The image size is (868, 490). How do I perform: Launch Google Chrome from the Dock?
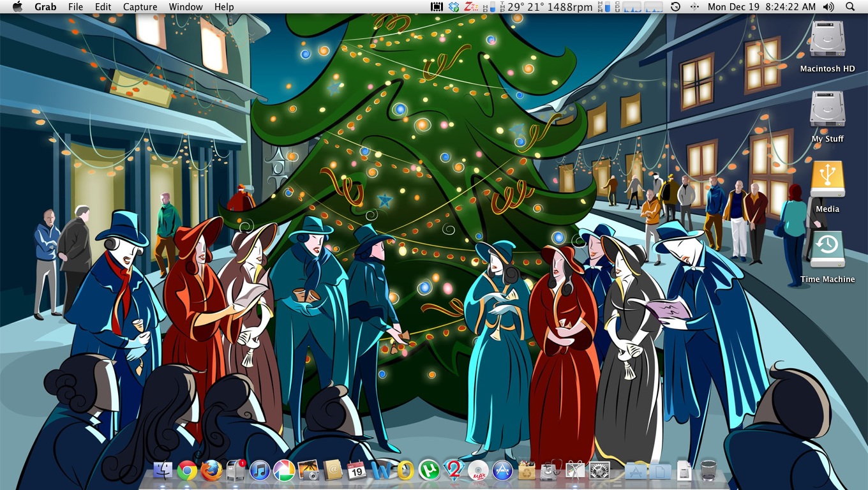click(187, 471)
